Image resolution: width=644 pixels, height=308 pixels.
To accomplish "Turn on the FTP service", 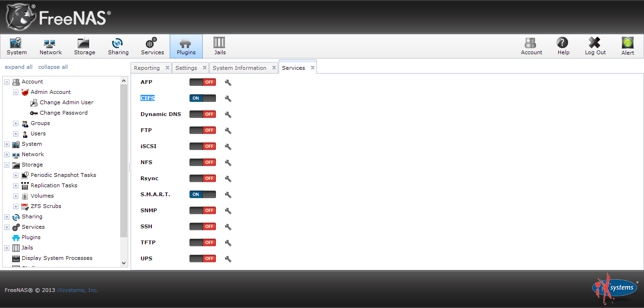I will [202, 130].
